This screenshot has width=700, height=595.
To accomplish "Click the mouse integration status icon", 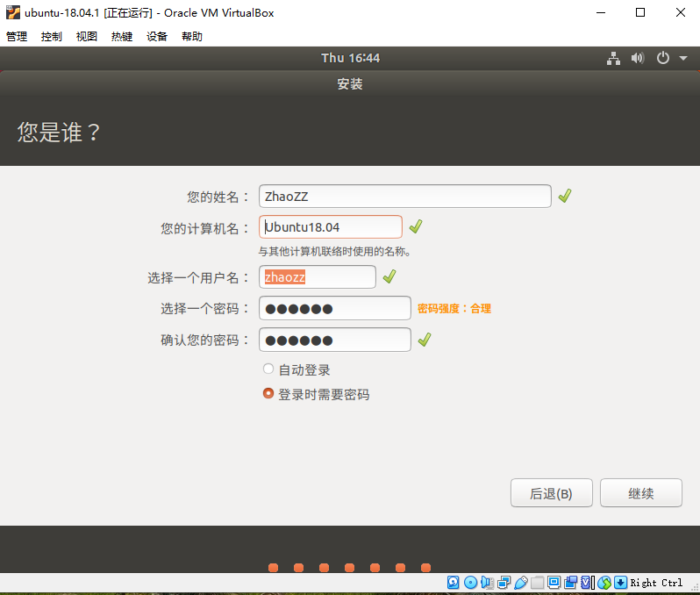I will (604, 583).
